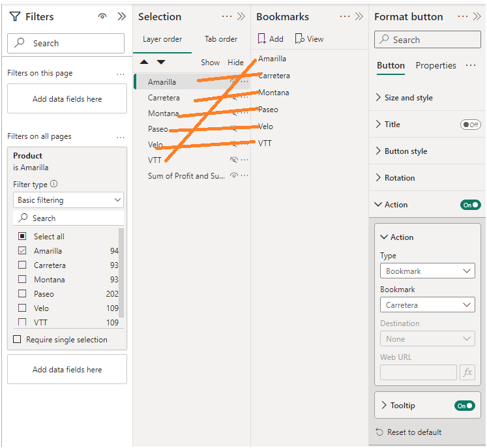Viewport: 487px width, 448px height.
Task: Open the Filter type Basic filtering dropdown
Action: coord(68,200)
